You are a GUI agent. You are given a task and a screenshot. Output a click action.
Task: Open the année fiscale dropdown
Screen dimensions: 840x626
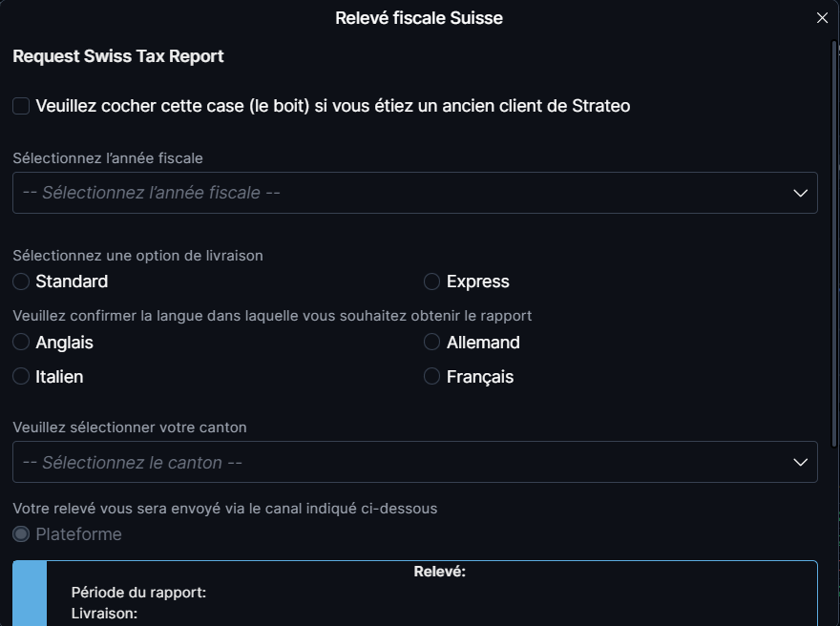click(401, 193)
